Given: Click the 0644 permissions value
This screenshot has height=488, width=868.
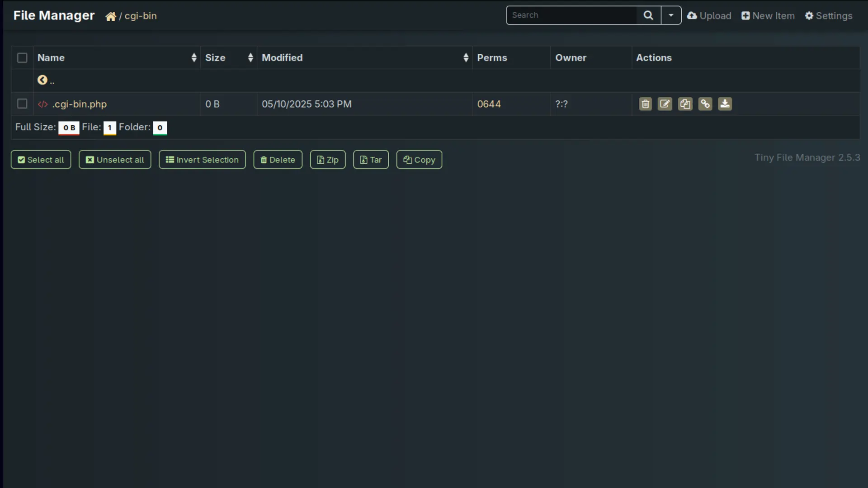Looking at the screenshot, I should pyautogui.click(x=489, y=104).
